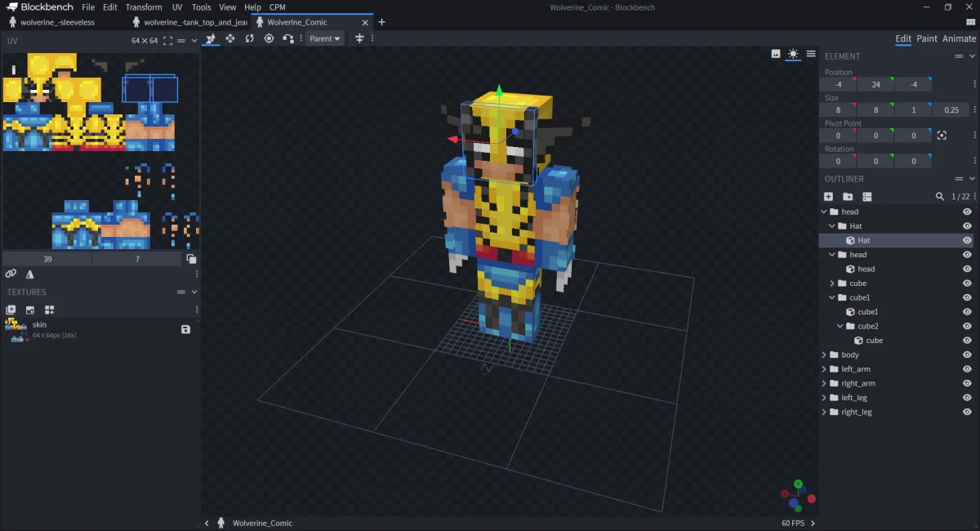Viewport: 980px width, 531px height.
Task: Click the Size inflate field 0.25
Action: pos(951,109)
